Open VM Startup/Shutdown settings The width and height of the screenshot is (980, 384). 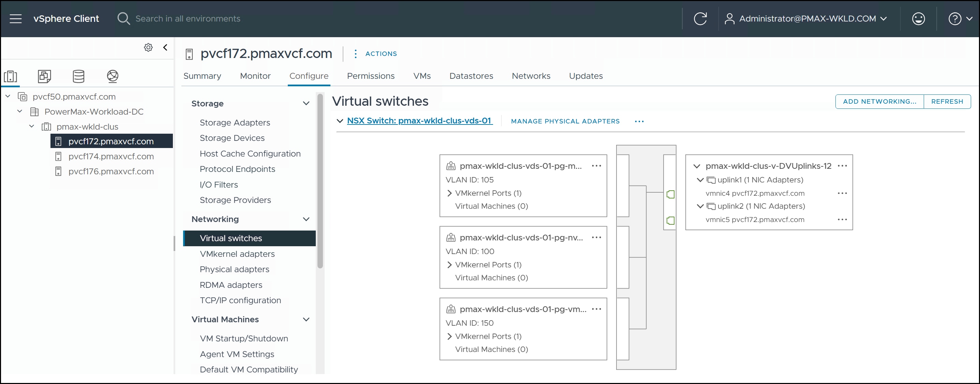pos(243,338)
